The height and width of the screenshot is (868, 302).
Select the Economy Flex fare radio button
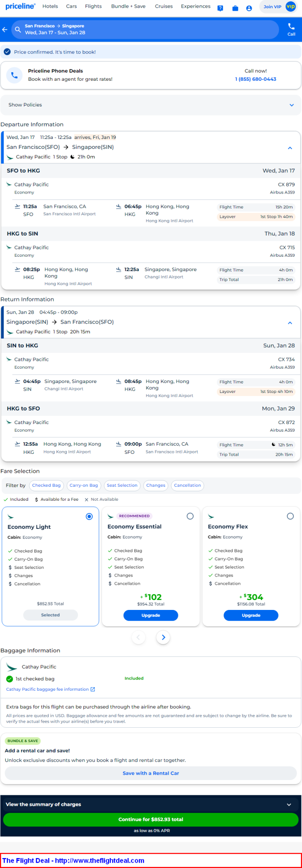coord(290,516)
